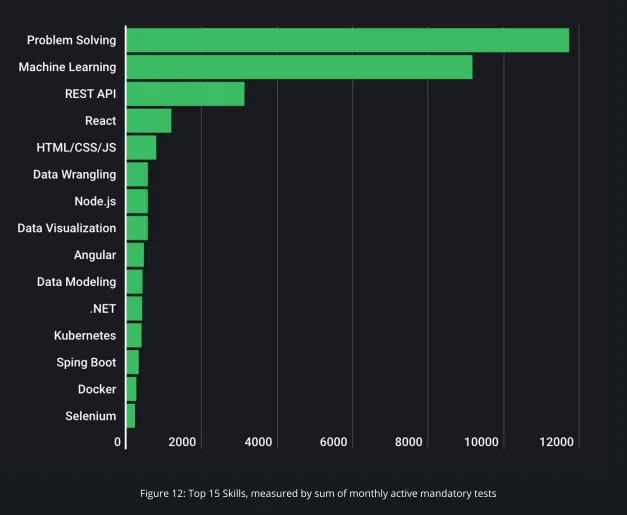Click the HTML/CSS/JS label
The width and height of the screenshot is (627, 515).
(x=76, y=148)
